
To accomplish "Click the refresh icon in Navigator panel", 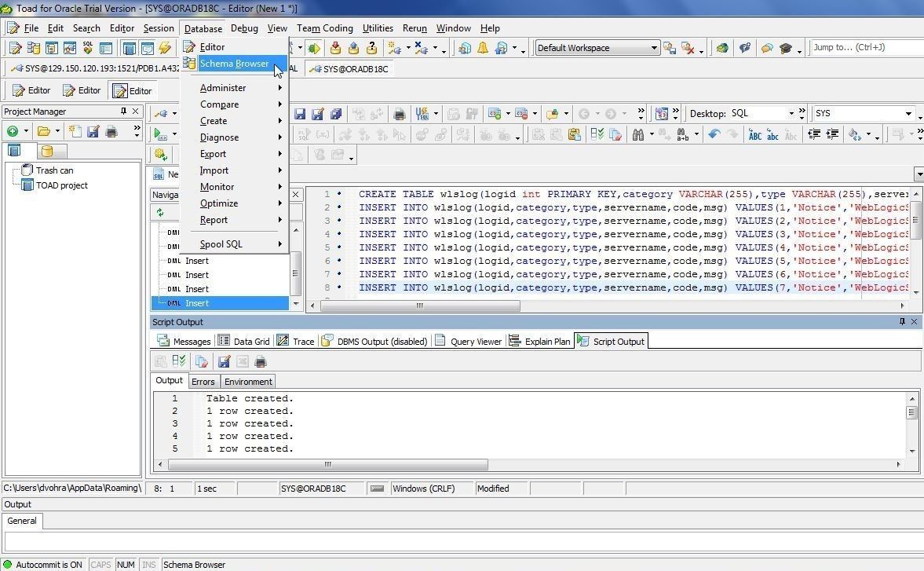I will [x=159, y=213].
